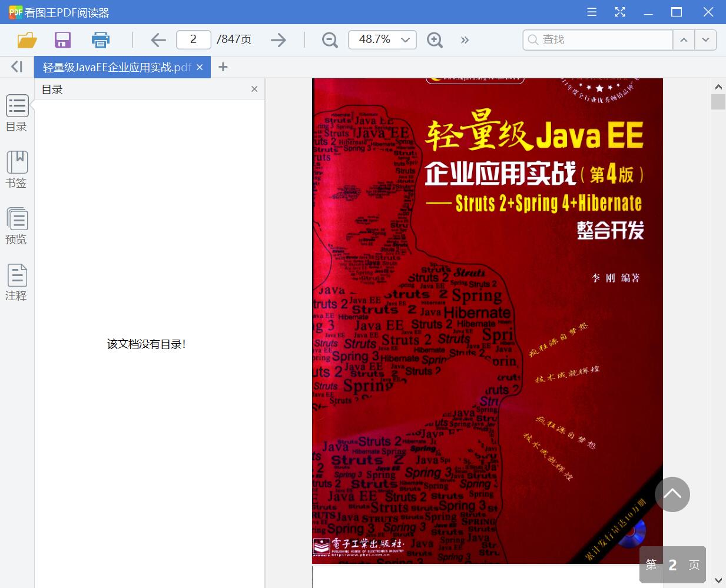Viewport: 726px width, 588px height.
Task: Open the 书签 bookmarks sidebar
Action: [16, 170]
